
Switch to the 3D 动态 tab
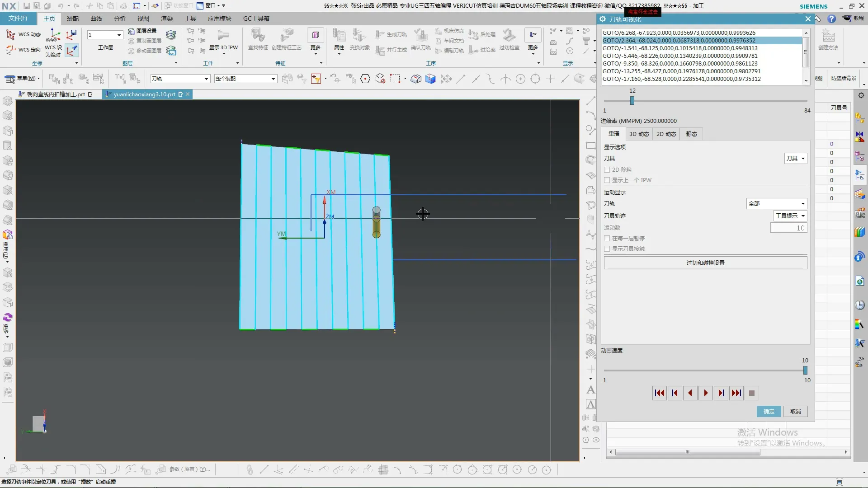click(x=639, y=134)
